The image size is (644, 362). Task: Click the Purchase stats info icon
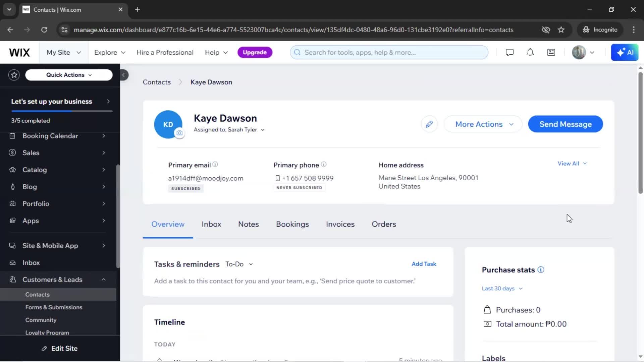[x=541, y=270]
